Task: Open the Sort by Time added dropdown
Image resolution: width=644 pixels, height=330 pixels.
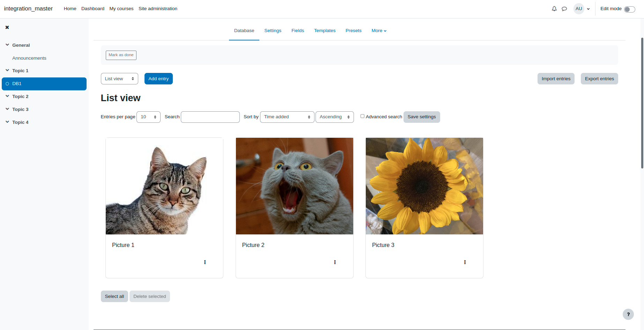Action: point(287,117)
